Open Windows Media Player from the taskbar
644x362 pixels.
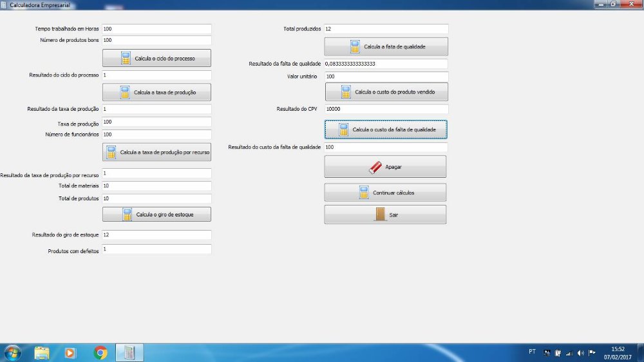click(x=70, y=352)
